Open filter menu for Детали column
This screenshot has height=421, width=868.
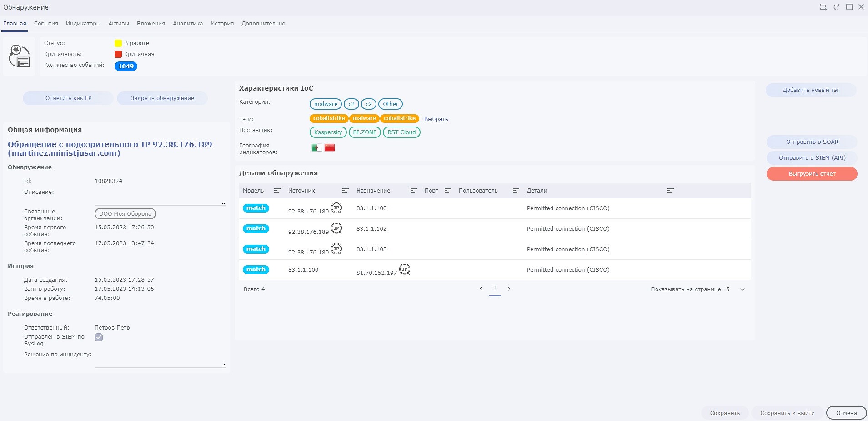coord(670,191)
